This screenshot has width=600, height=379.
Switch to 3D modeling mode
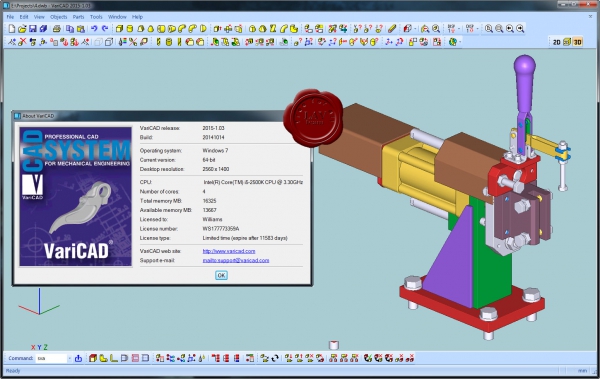point(577,42)
